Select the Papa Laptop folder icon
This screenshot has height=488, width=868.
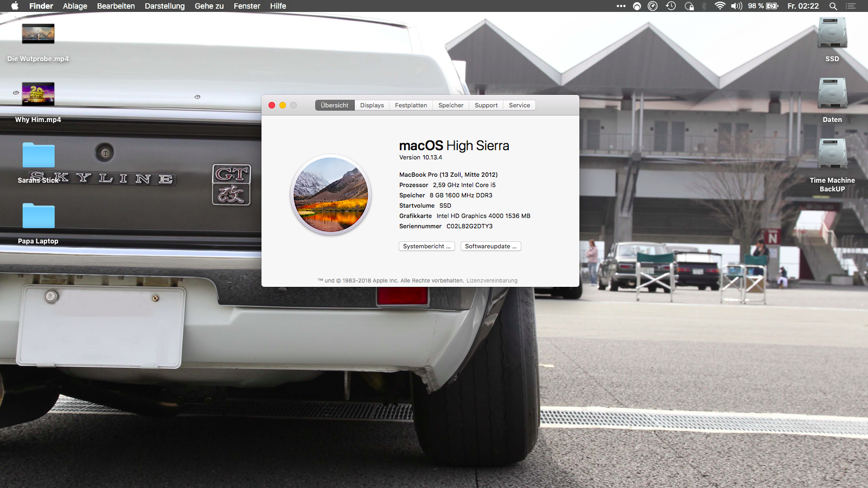[39, 216]
